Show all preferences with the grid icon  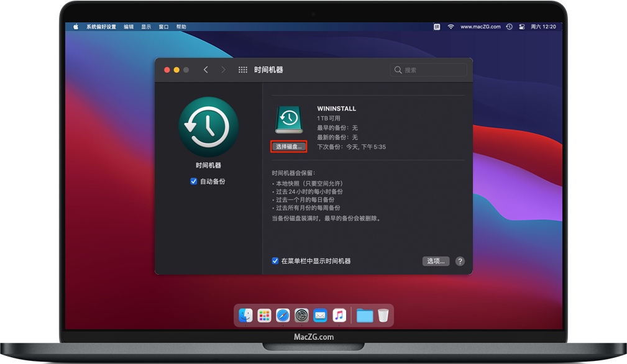(243, 70)
